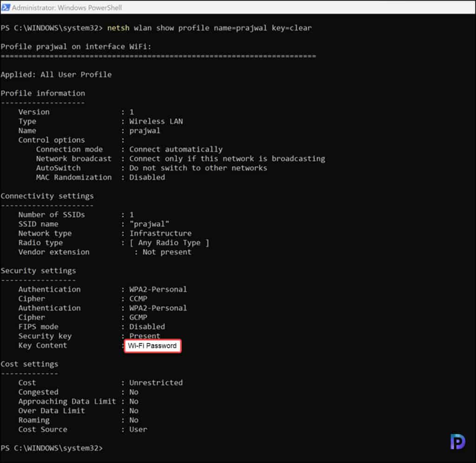
Task: Click the 'Roaming' label
Action: click(x=34, y=420)
